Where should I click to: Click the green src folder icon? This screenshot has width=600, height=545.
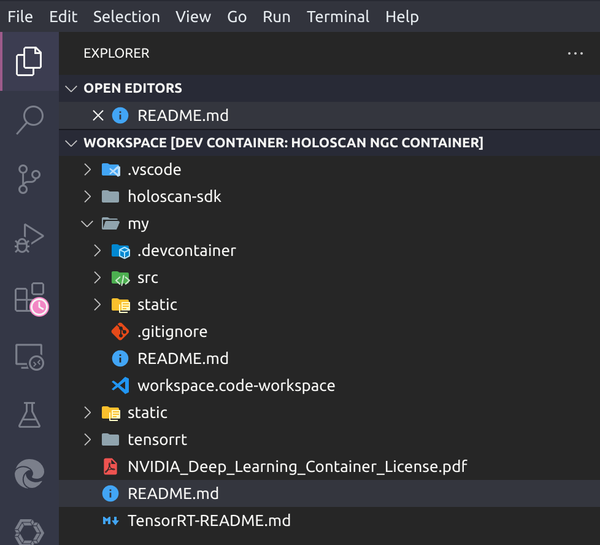(x=121, y=278)
